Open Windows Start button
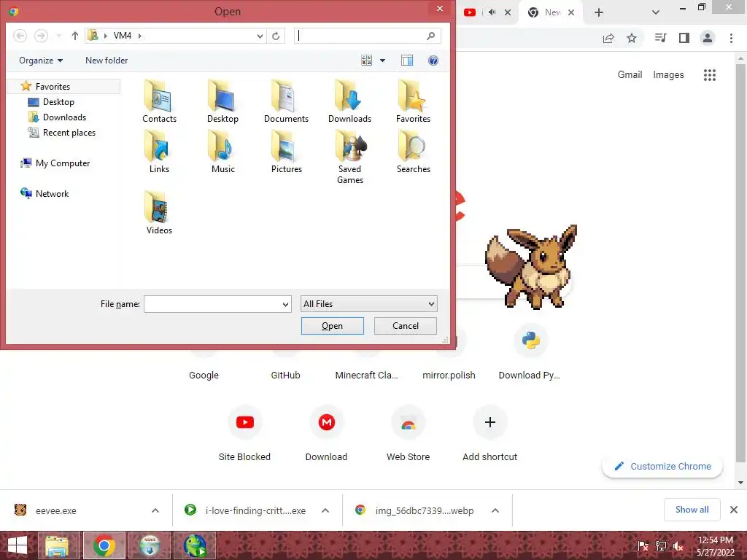The height and width of the screenshot is (560, 747). [x=18, y=545]
